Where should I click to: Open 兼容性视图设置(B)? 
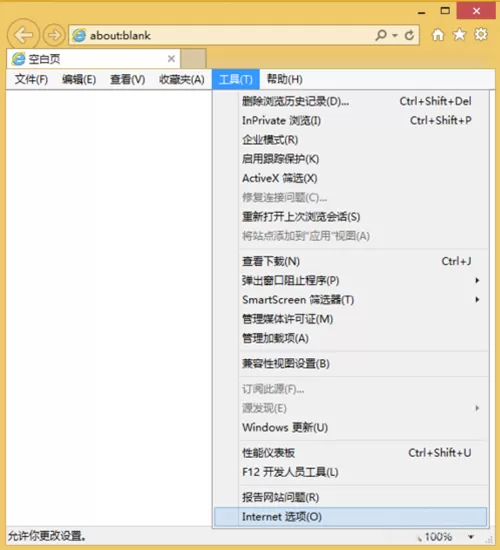click(351, 364)
